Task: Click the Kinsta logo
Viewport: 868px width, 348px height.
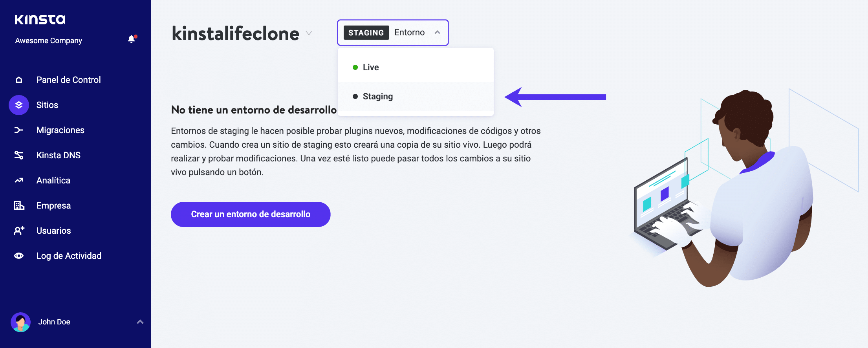Action: pyautogui.click(x=40, y=20)
